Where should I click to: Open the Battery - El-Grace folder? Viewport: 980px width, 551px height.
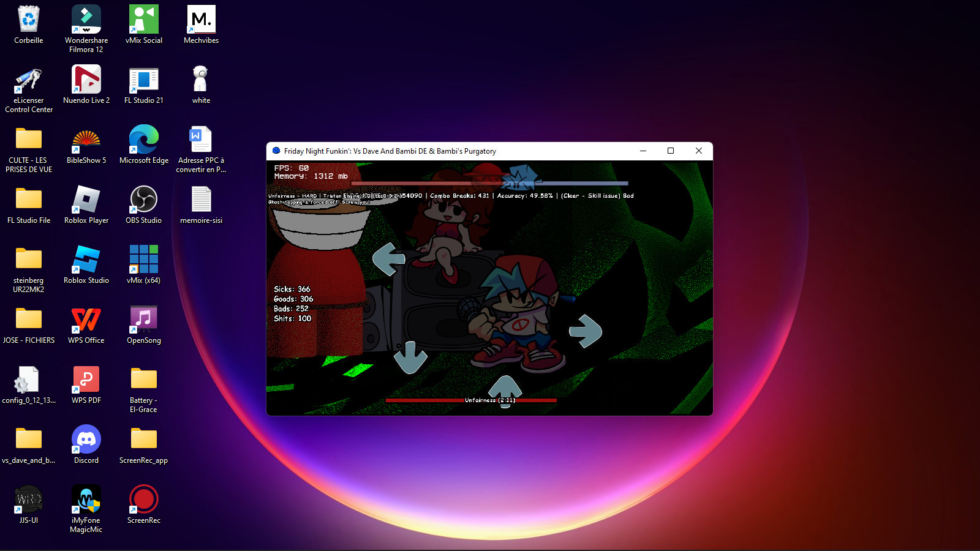[144, 390]
